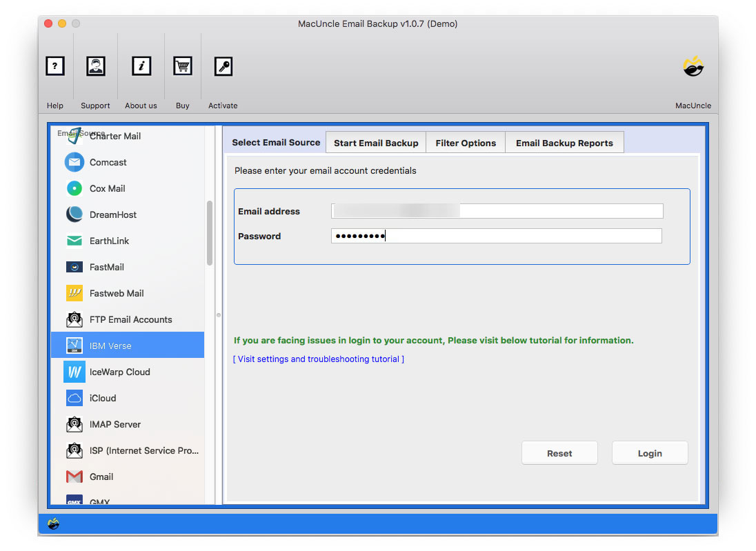
Task: Open the Filter Options tab
Action: [x=466, y=142]
